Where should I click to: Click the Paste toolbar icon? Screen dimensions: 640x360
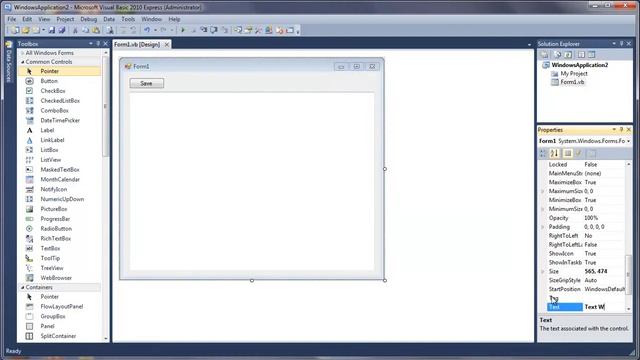point(96,30)
